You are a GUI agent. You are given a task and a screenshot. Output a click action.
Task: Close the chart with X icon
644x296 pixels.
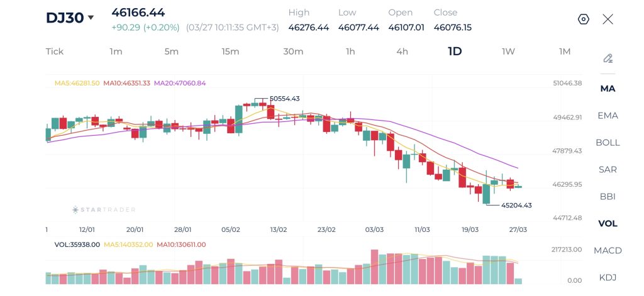[608, 19]
